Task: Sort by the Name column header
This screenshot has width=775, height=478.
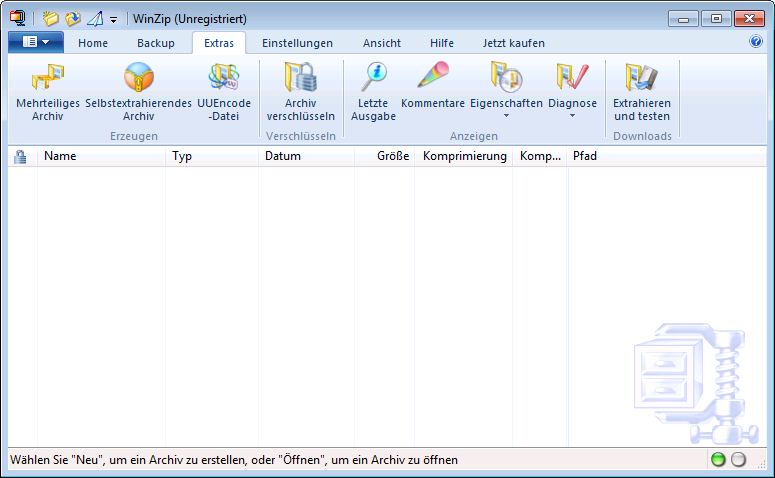Action: [x=101, y=156]
